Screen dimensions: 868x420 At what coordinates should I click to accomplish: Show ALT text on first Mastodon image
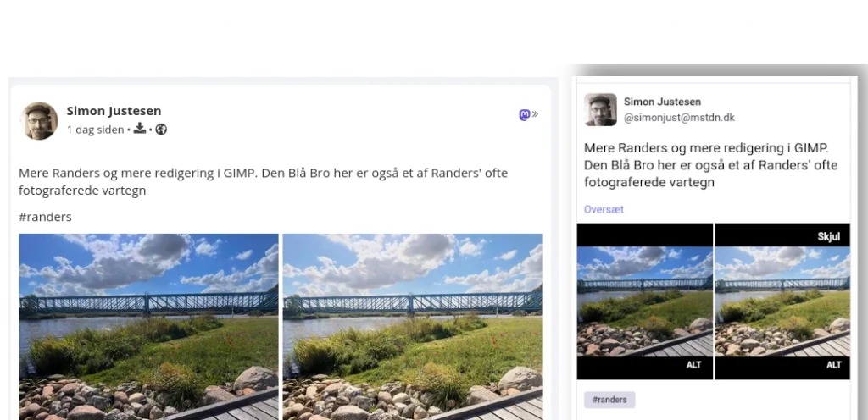point(693,365)
